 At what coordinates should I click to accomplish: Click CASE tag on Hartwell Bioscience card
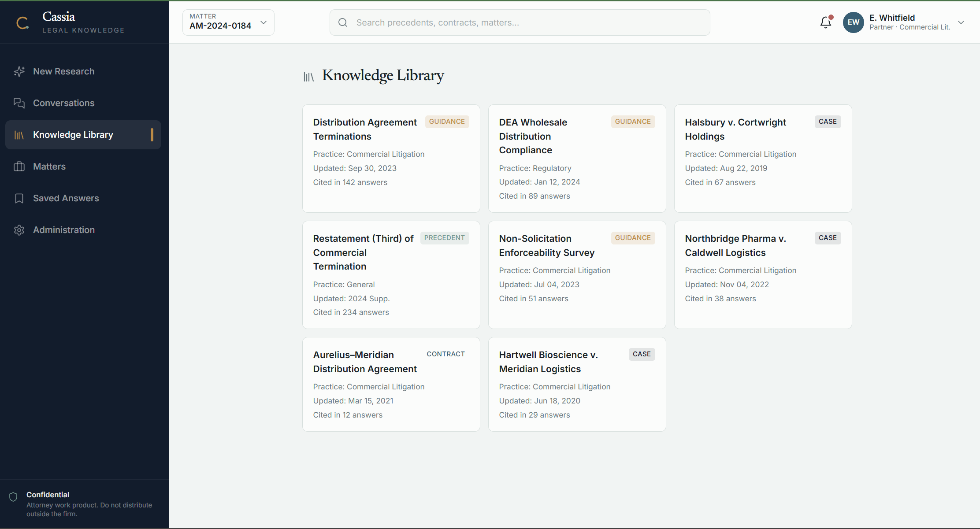click(x=642, y=354)
